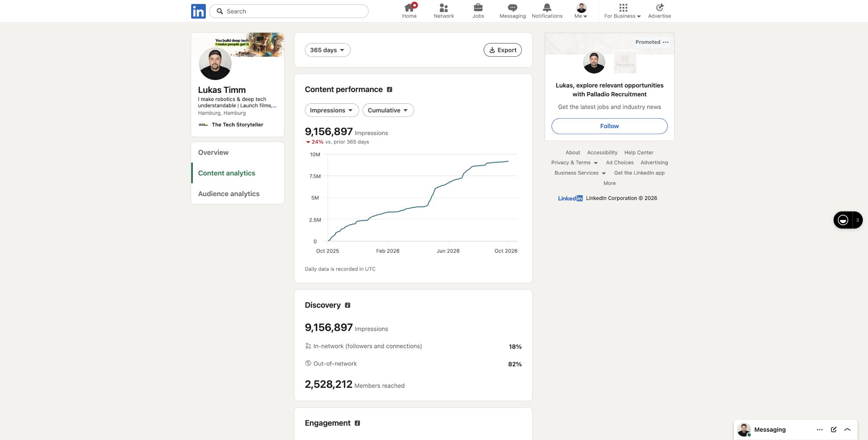Click the drag handle on the floating widget
The image size is (868, 440).
click(857, 220)
